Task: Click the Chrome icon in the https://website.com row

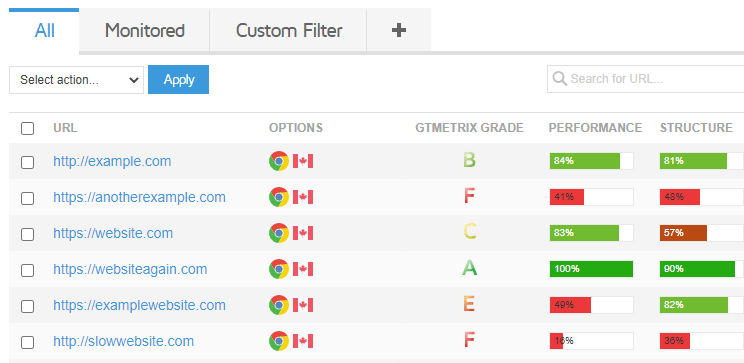Action: (279, 233)
